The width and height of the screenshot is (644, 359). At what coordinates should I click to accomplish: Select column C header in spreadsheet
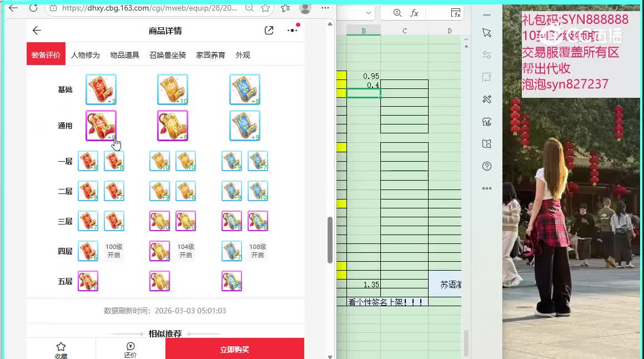[x=405, y=31]
